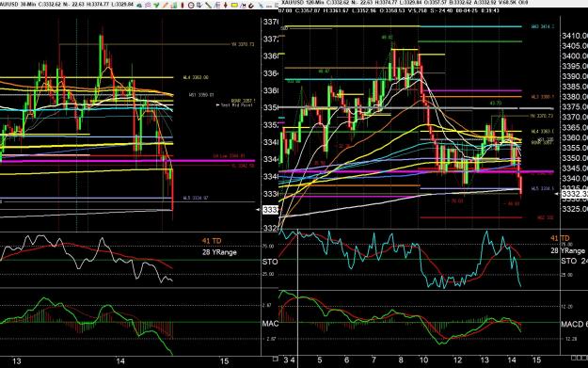Select the fan lines drawing tool

point(217,6)
